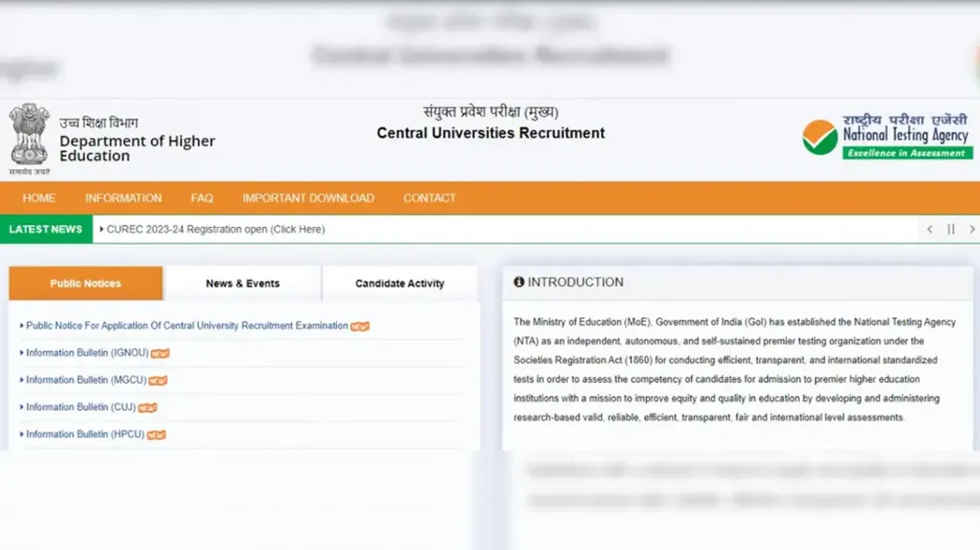Open CUREC 2023-24 Registration open news link
980x550 pixels.
click(x=215, y=229)
